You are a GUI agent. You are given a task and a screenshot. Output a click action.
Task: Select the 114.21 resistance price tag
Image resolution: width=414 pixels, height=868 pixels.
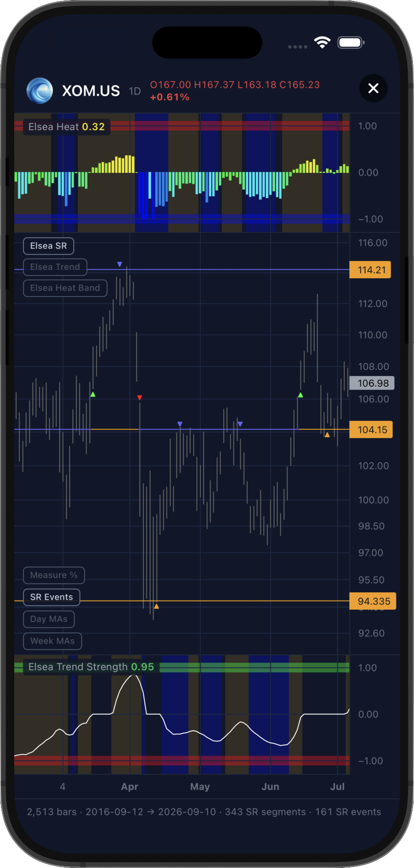coord(370,270)
